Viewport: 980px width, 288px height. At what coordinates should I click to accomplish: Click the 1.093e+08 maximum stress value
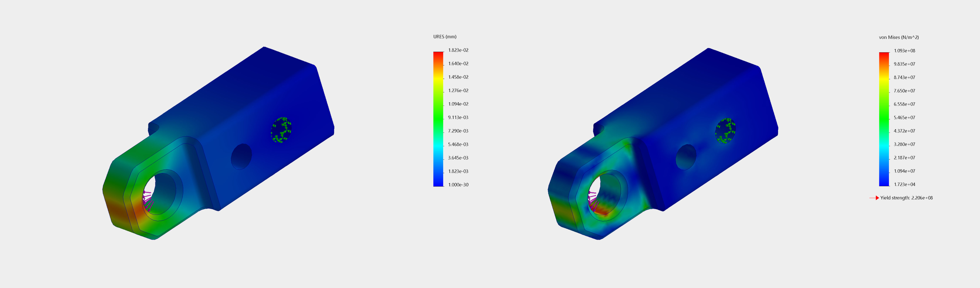coord(904,51)
